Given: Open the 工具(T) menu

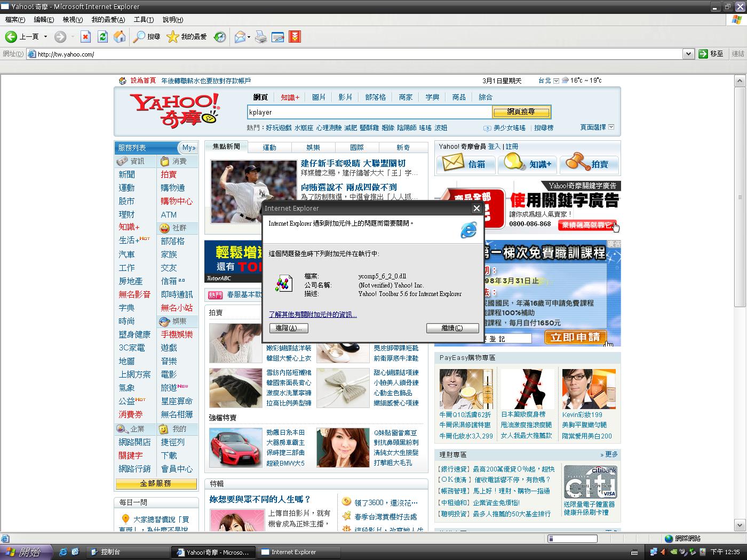Looking at the screenshot, I should (144, 20).
